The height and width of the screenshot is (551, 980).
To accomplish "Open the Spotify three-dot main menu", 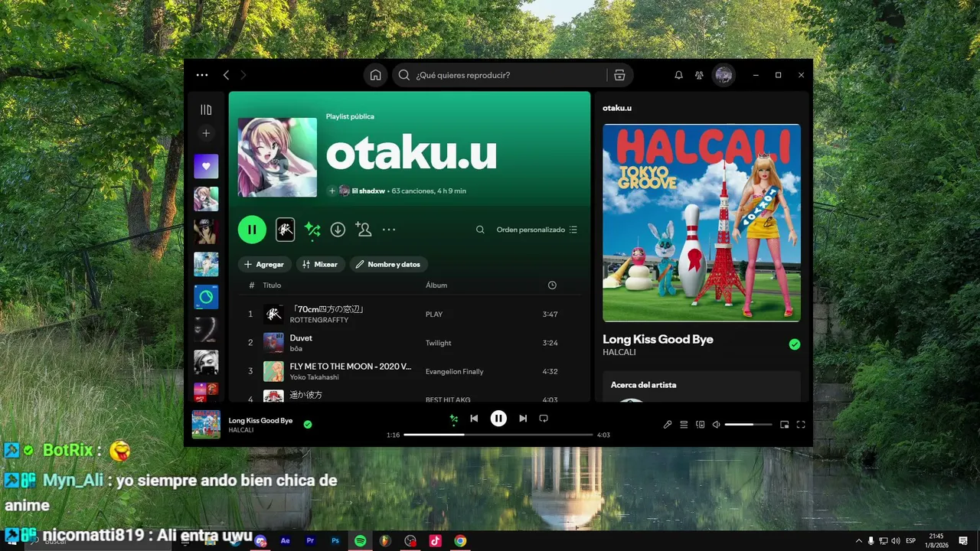I will [202, 75].
